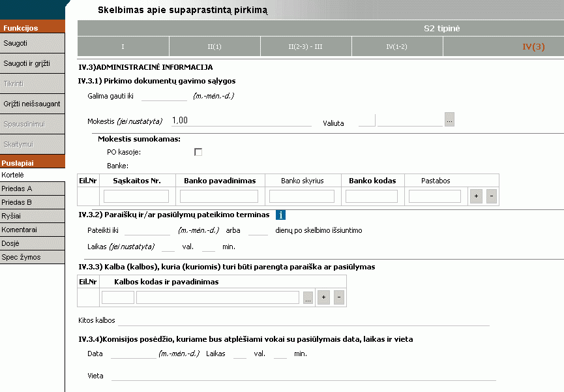Add a bank account row with plus button
Viewport: 564px width, 392px height.
point(476,196)
